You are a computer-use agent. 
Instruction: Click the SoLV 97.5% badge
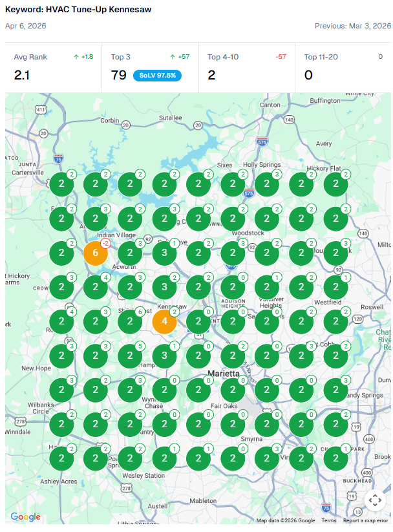[157, 76]
